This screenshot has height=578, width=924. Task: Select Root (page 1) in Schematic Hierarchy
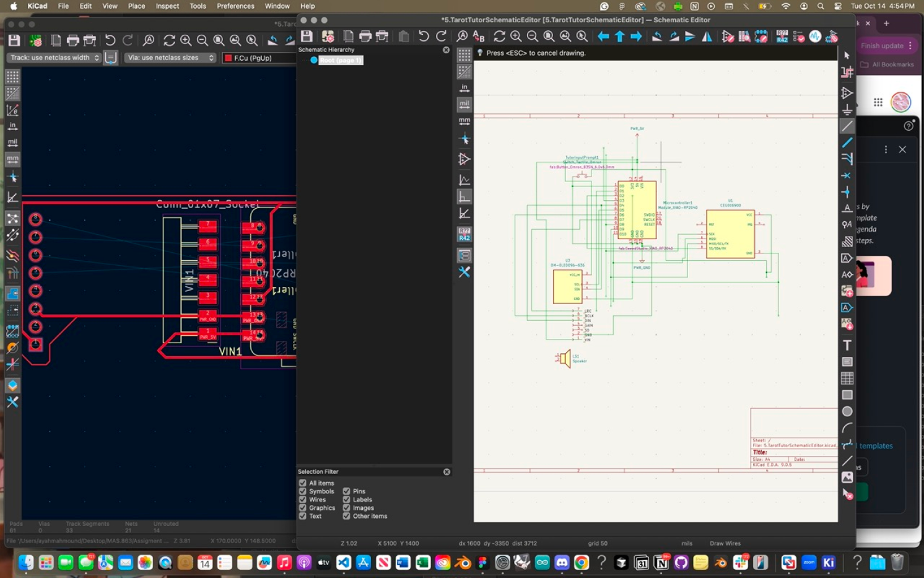(340, 60)
